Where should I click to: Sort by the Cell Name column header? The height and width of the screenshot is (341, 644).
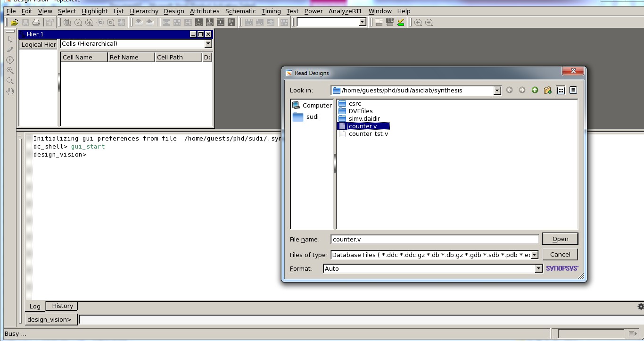click(84, 57)
